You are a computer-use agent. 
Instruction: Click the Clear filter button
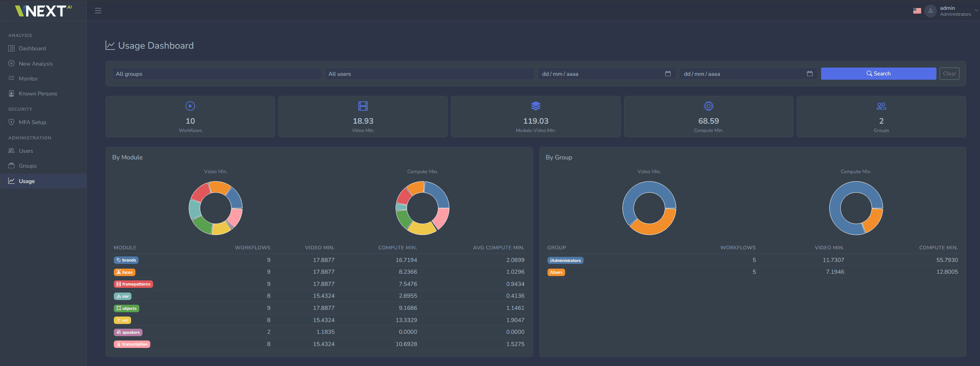[x=949, y=73]
